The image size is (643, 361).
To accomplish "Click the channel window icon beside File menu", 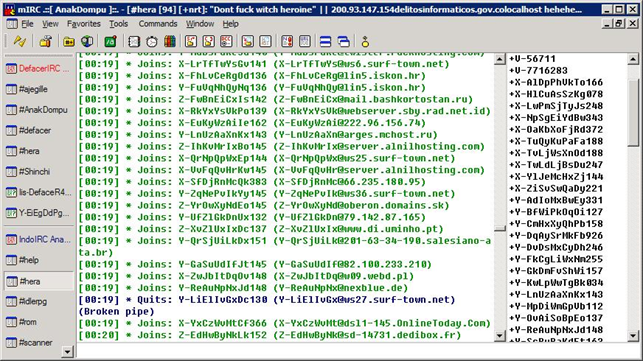I will (x=12, y=24).
